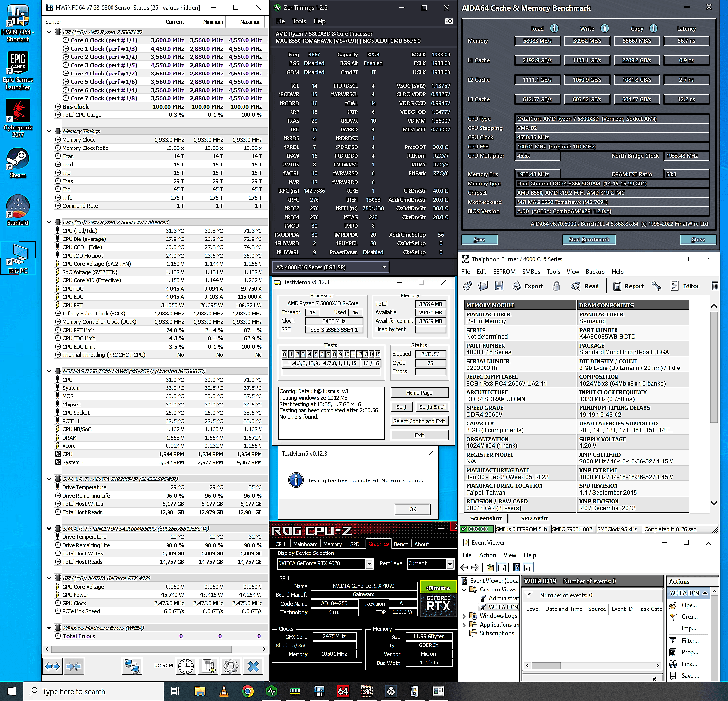
Task: Open Google Chrome from the taskbar
Action: point(247,691)
